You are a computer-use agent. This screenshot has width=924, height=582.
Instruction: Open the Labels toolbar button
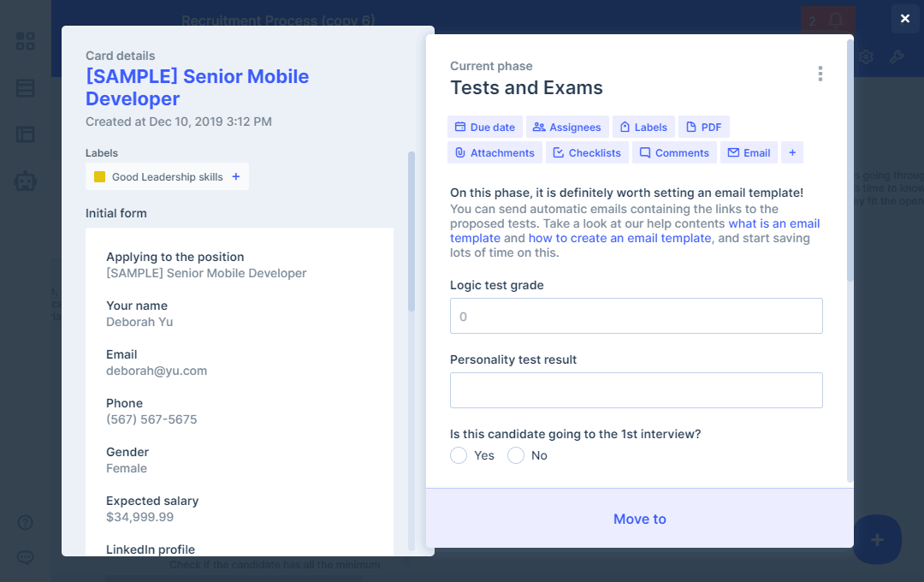point(643,128)
